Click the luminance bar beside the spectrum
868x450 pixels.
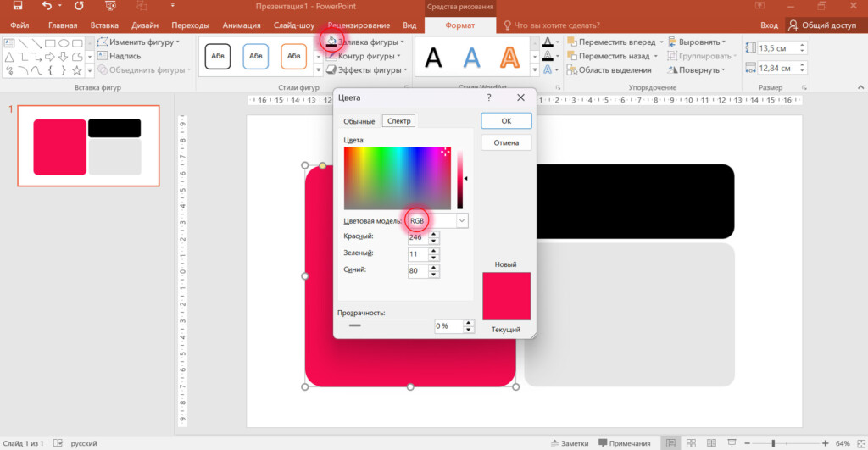[459, 178]
